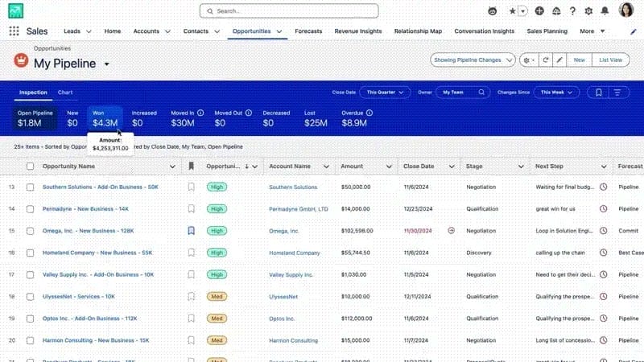
Task: Open Harmon Consulting - New Business opportunity link
Action: coord(96,340)
